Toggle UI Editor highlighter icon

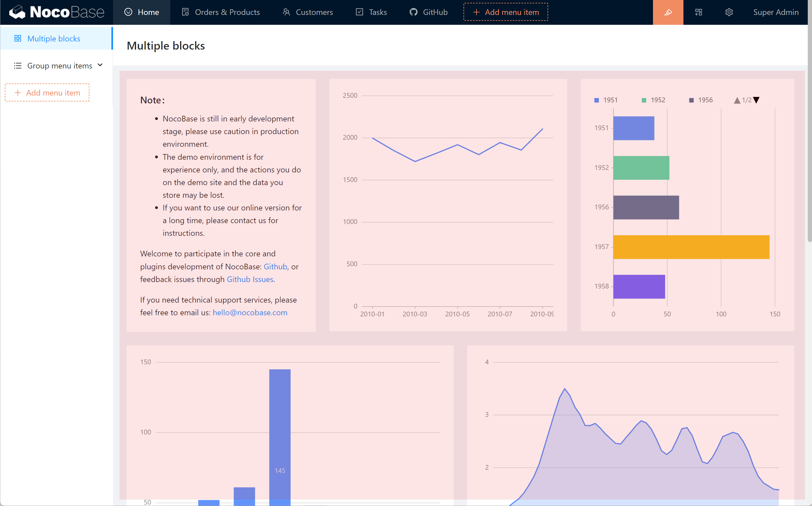(668, 12)
